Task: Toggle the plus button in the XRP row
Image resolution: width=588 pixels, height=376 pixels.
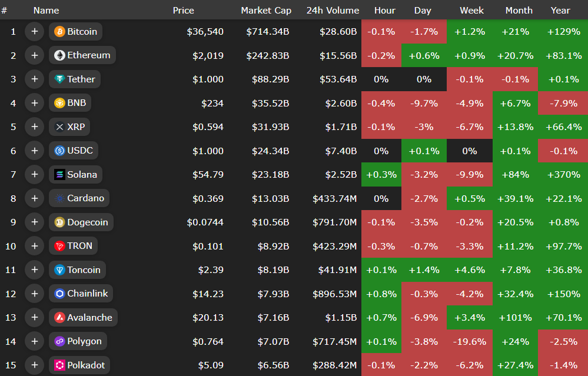Action: (35, 127)
